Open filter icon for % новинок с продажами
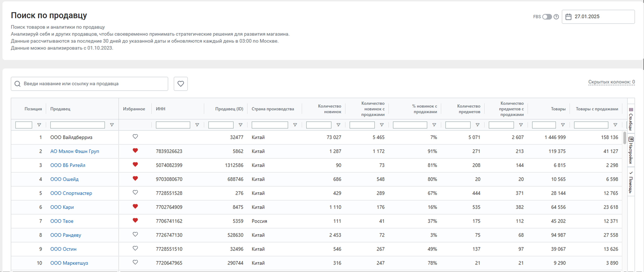 (434, 125)
